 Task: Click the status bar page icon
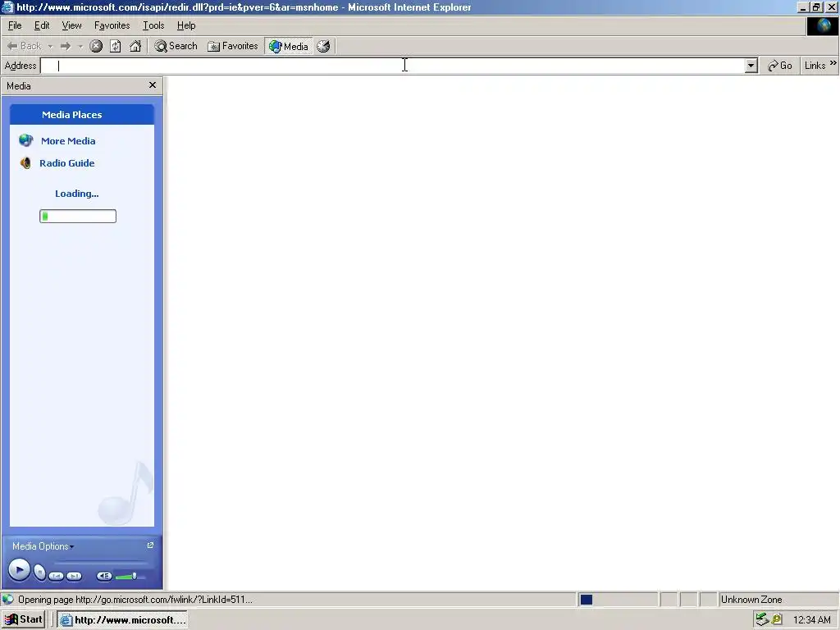8,600
